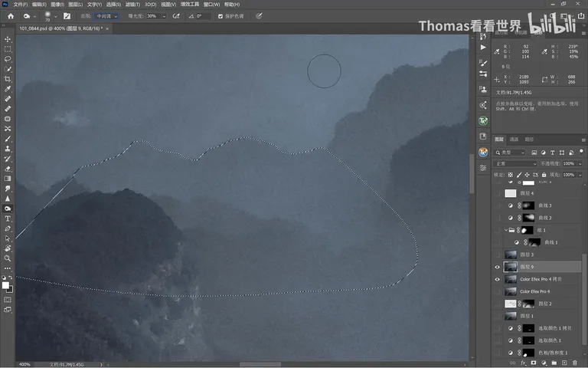Select the Eyedropper tool in toolbox

tap(8, 89)
